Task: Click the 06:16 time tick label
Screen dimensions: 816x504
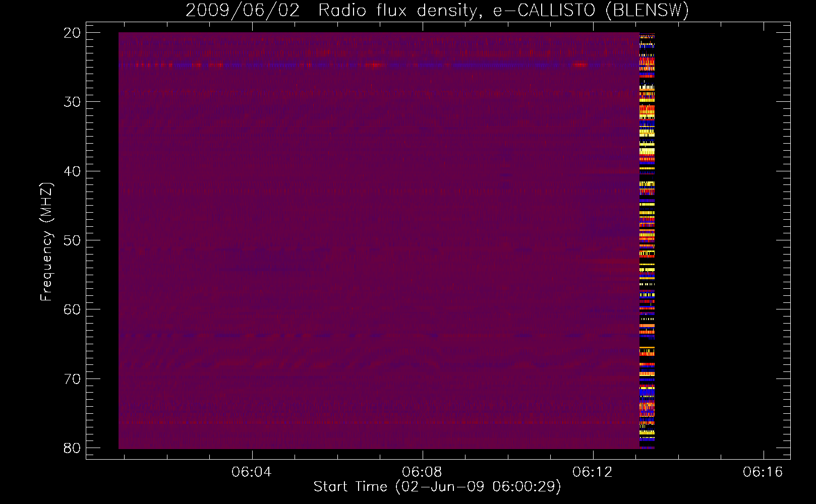Action: (x=763, y=472)
